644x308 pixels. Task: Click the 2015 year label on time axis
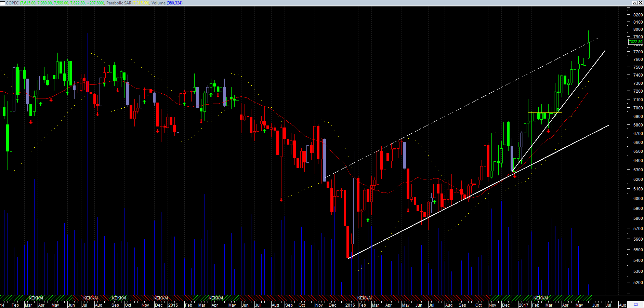(173, 305)
